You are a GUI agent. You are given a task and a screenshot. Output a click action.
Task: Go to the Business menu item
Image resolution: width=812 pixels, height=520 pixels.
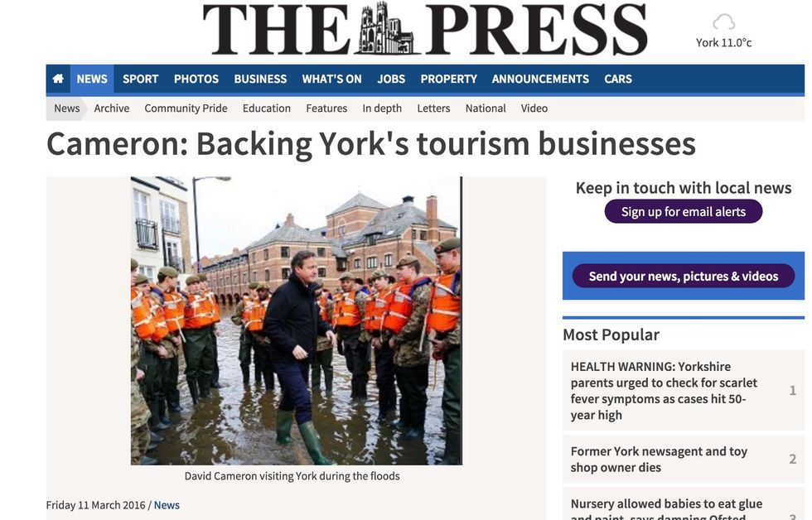[260, 79]
